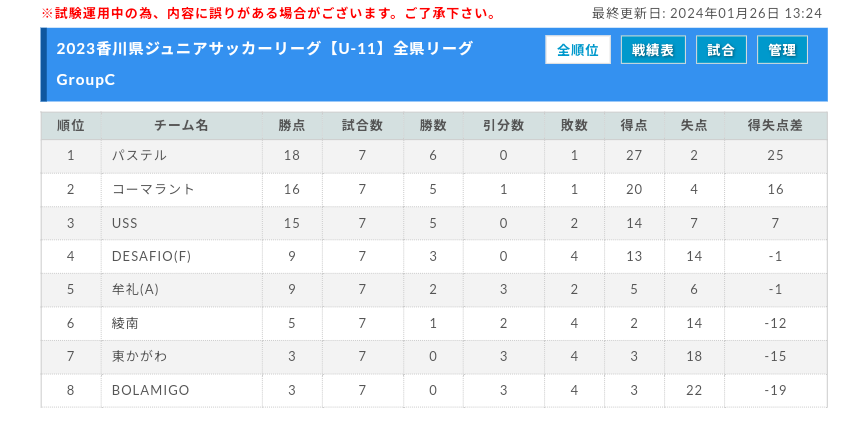Select the 順位 column header
Image resolution: width=850 pixels, height=421 pixels.
(x=71, y=126)
